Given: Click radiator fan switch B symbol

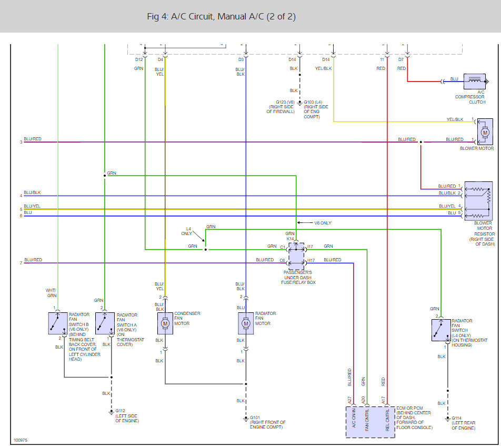Looking at the screenshot, I should click(x=58, y=323).
